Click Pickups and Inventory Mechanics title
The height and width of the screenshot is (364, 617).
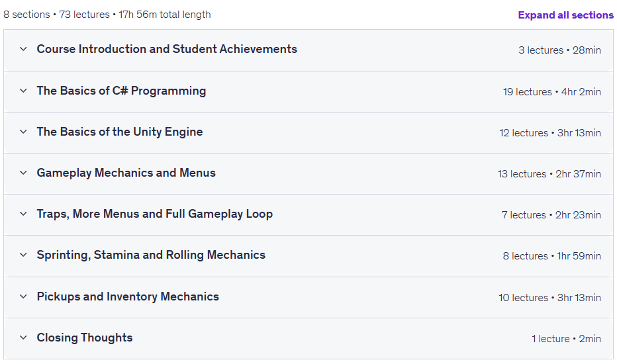(128, 296)
